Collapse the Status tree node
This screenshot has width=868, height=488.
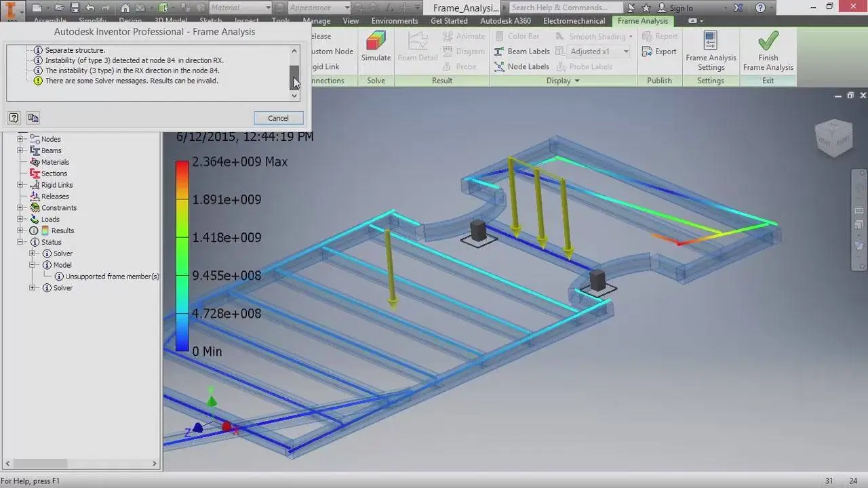point(20,242)
